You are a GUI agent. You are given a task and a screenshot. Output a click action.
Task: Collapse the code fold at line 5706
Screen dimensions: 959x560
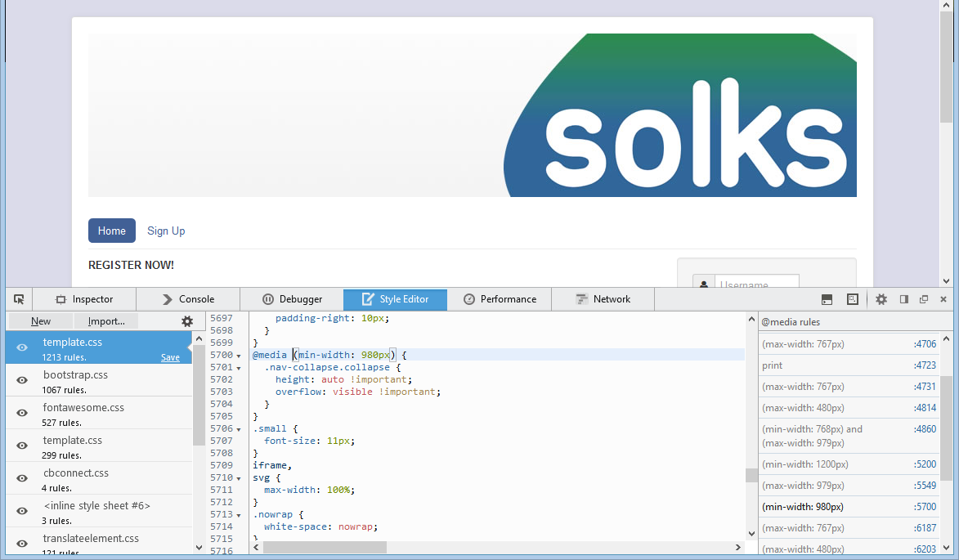pos(239,429)
